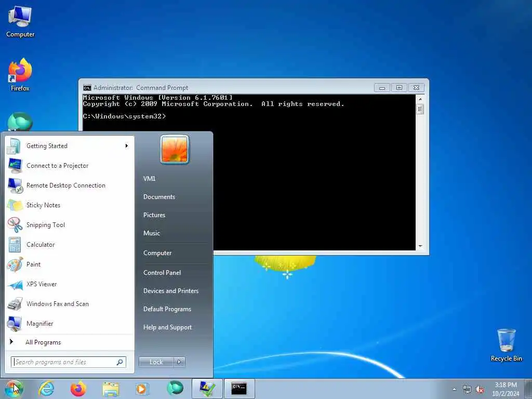Open Windows Explorer folder icon in taskbar
532x399 pixels.
(111, 389)
